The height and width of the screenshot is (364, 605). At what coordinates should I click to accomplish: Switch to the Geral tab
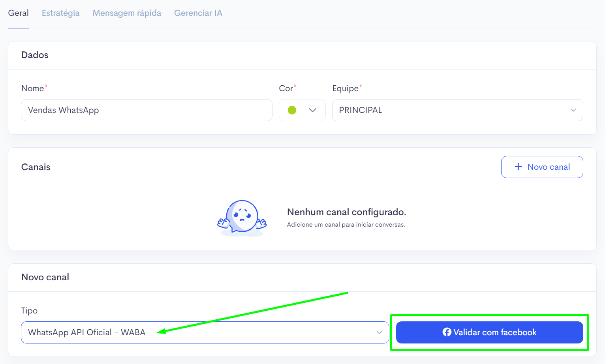[18, 13]
